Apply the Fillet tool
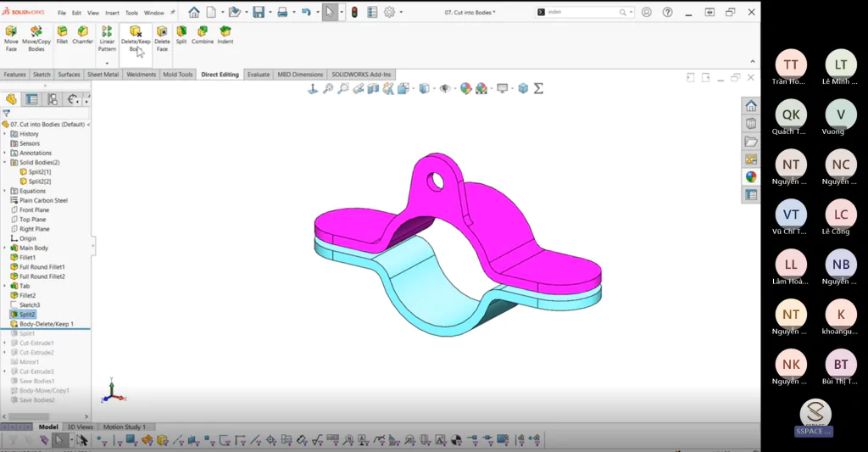The height and width of the screenshot is (452, 868). pyautogui.click(x=62, y=35)
